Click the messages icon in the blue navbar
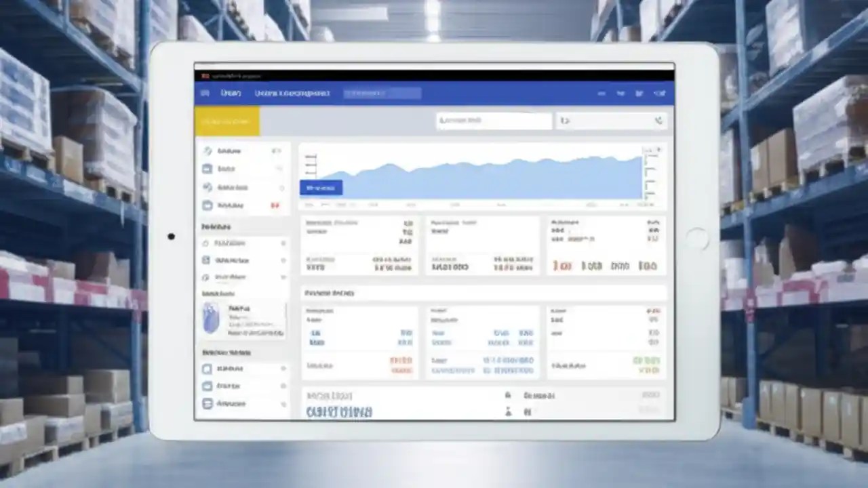The image size is (868, 488). tap(620, 94)
